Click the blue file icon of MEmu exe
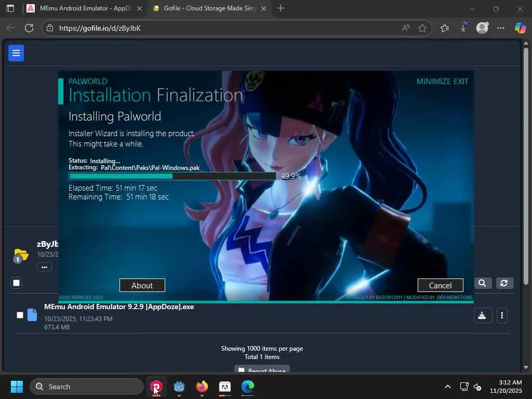 pos(32,315)
